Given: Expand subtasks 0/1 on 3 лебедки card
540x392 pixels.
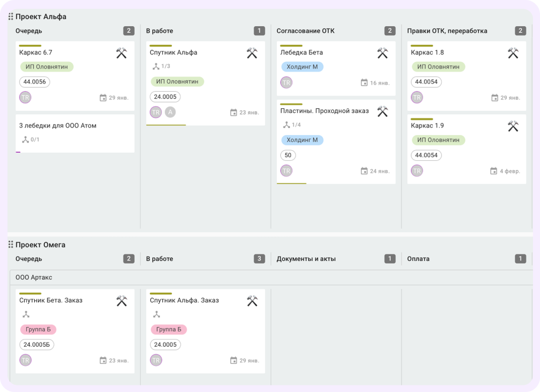Looking at the screenshot, I should [x=30, y=140].
